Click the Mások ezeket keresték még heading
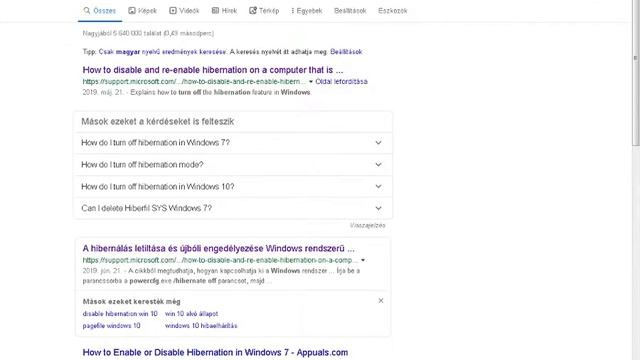Screen dimensions: 640x360 131,302
